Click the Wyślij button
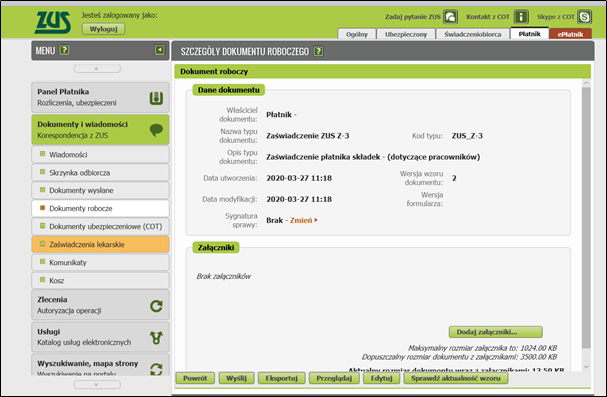The image size is (607, 397). 236,378
